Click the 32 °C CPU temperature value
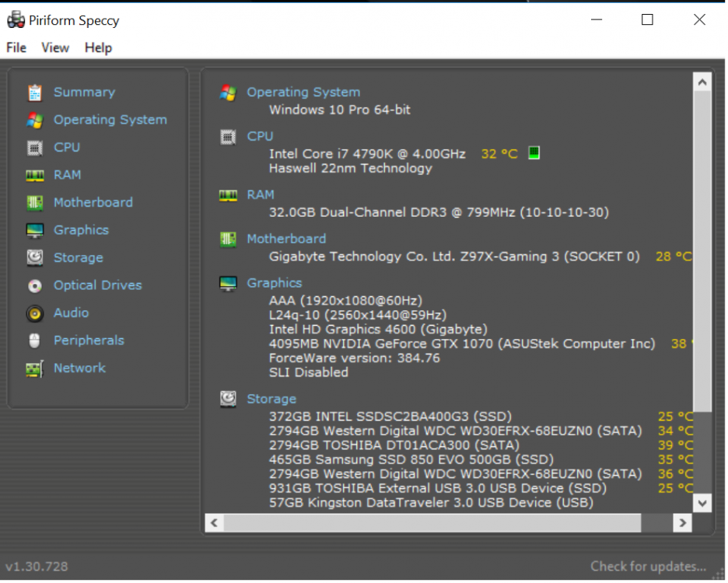The height and width of the screenshot is (583, 728). 501,154
